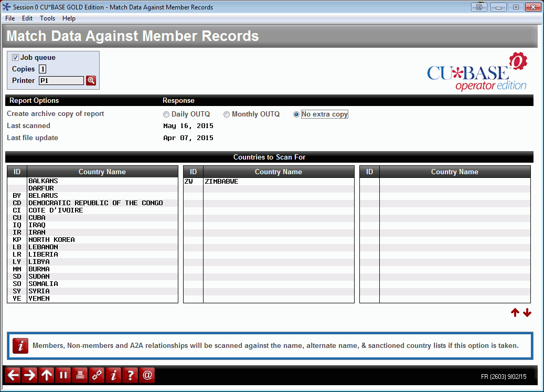Click the FR (2603) 9/02/15 status text
This screenshot has width=544, height=392.
coord(504,377)
